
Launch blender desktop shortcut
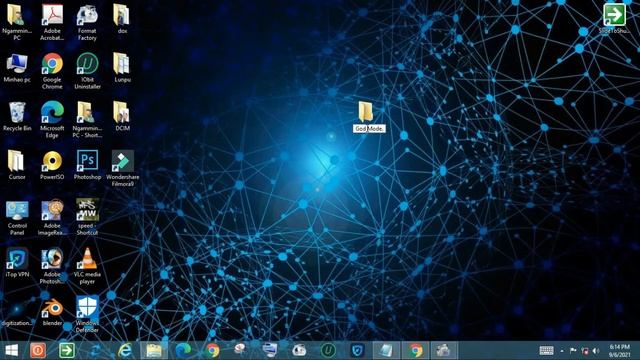point(52,313)
